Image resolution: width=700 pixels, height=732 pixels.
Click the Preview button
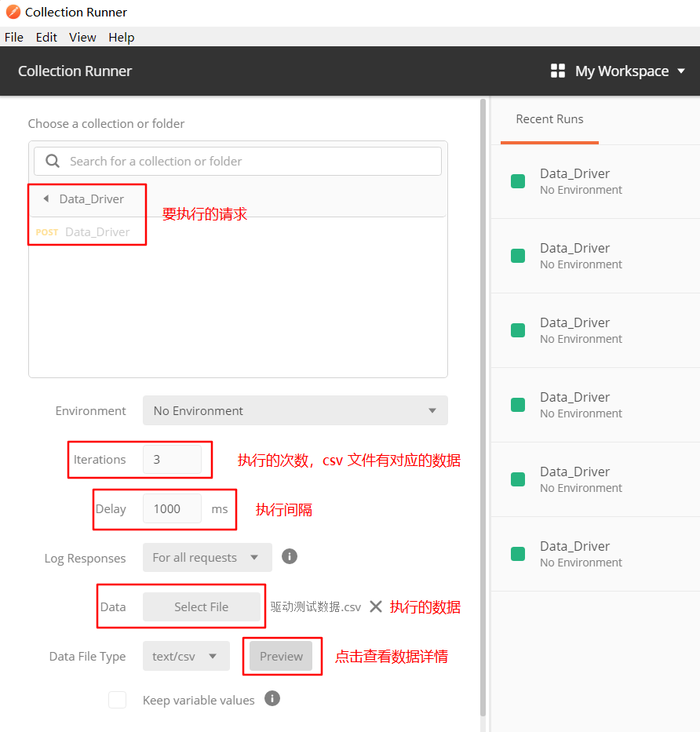click(281, 656)
